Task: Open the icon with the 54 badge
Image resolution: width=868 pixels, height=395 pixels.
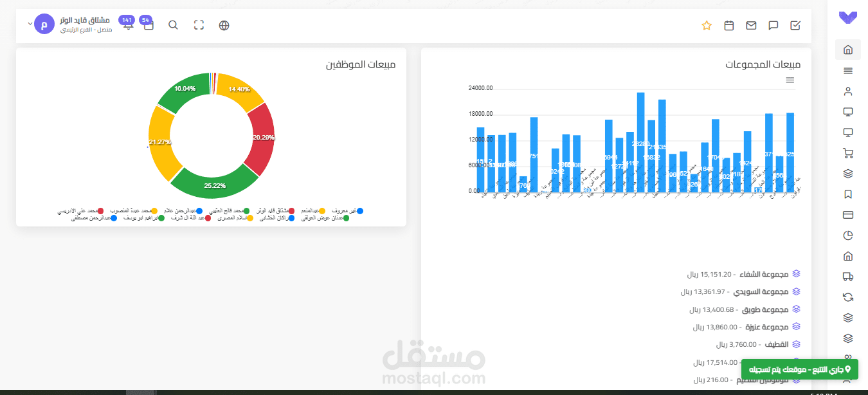Action: [148, 24]
